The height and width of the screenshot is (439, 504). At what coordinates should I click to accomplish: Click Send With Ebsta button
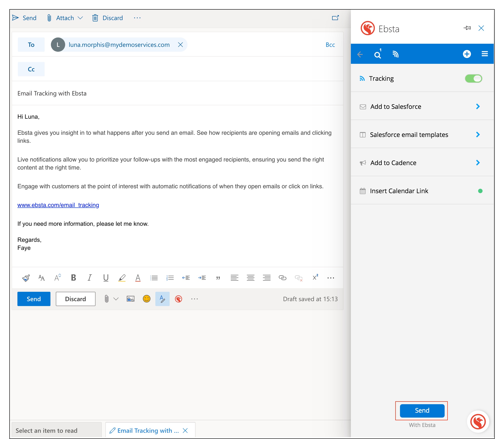422,411
